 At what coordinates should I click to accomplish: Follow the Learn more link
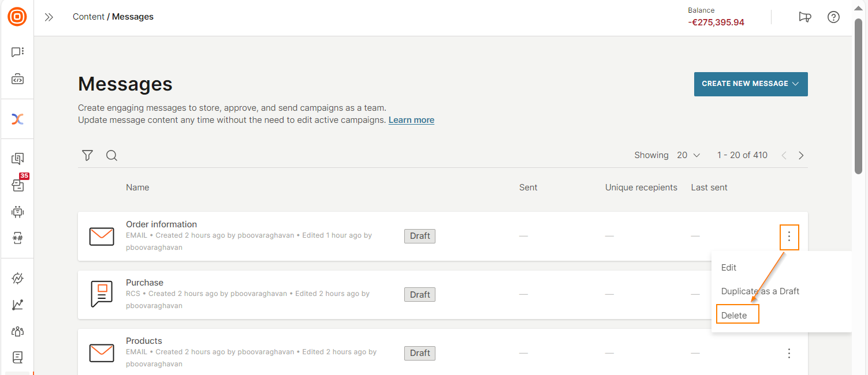pyautogui.click(x=411, y=120)
